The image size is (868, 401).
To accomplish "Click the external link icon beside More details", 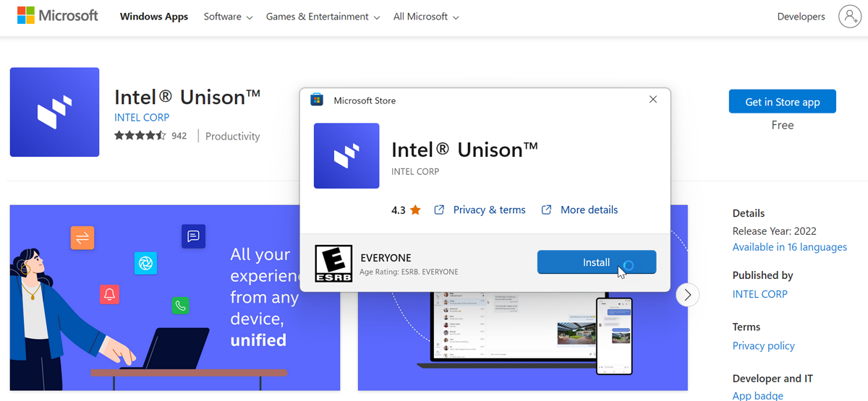I will (547, 210).
